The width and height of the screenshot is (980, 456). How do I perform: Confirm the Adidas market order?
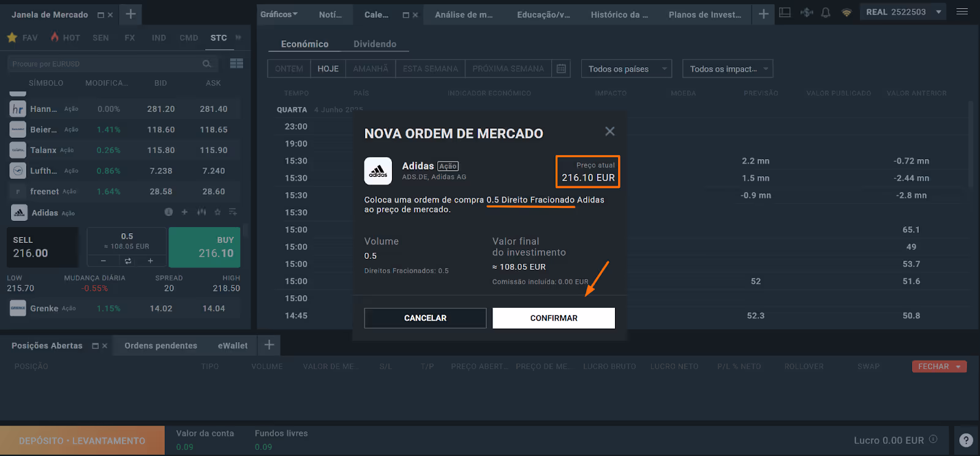pos(554,318)
